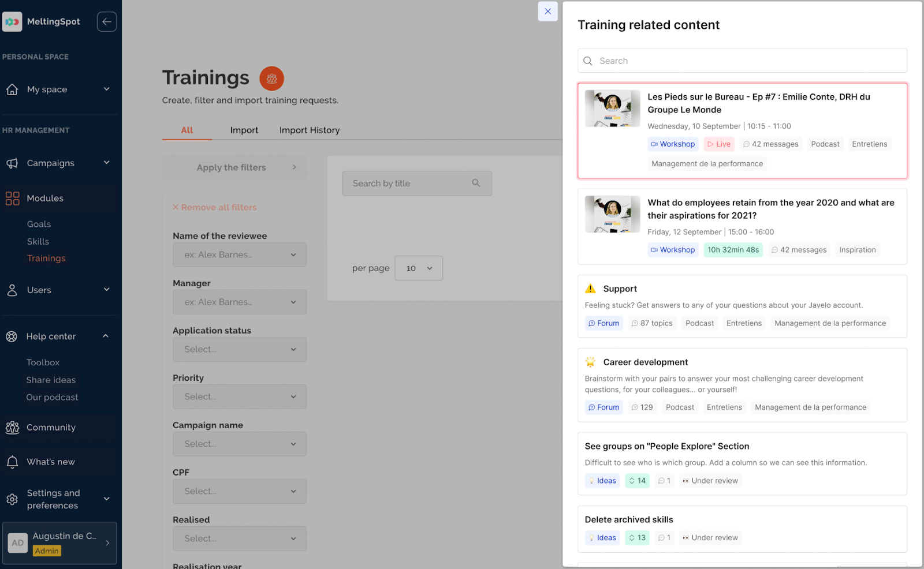The height and width of the screenshot is (569, 924).
Task: Click the MeltingSpot logo icon
Action: 12,22
